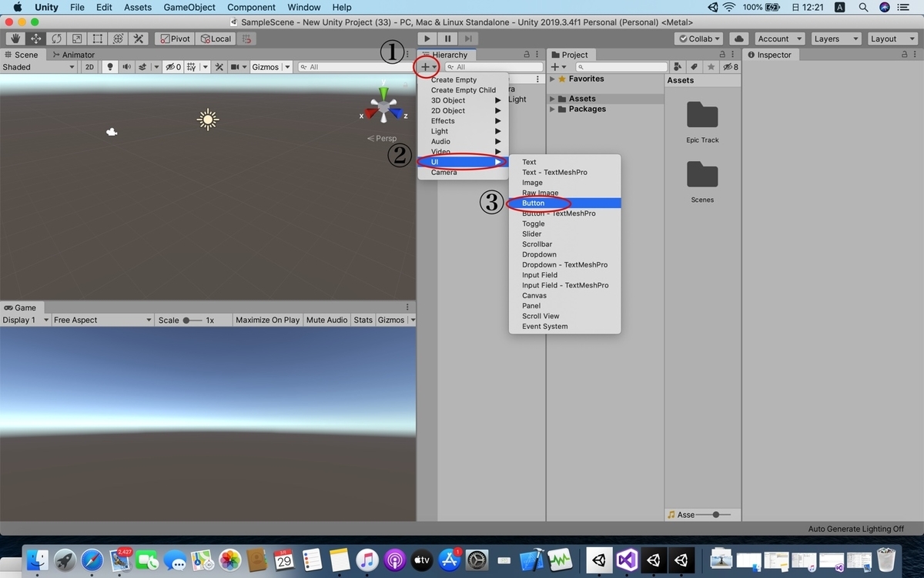This screenshot has width=924, height=578.
Task: Click the Step frame button
Action: click(467, 39)
